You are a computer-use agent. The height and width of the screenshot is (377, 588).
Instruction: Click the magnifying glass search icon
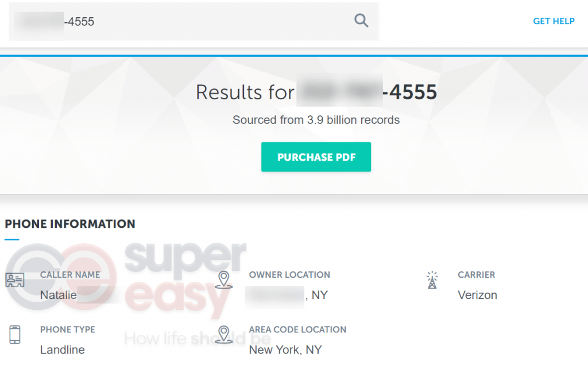pos(361,20)
